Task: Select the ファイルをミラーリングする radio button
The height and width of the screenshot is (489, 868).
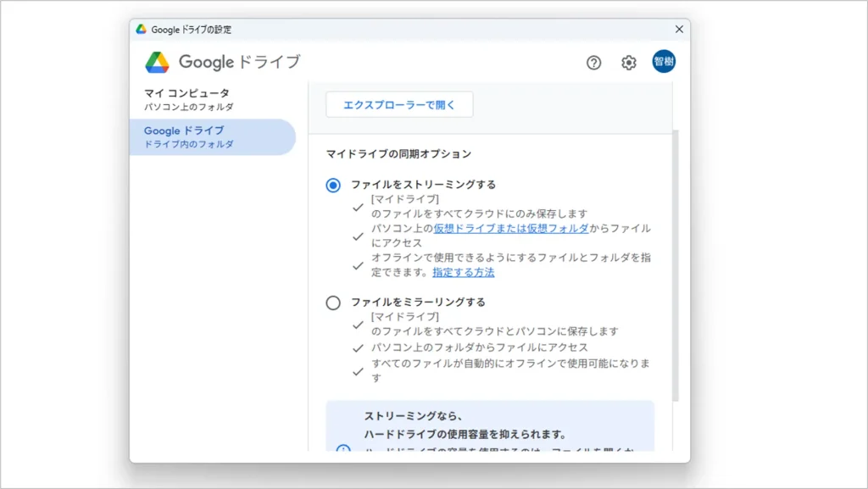Action: [x=333, y=303]
